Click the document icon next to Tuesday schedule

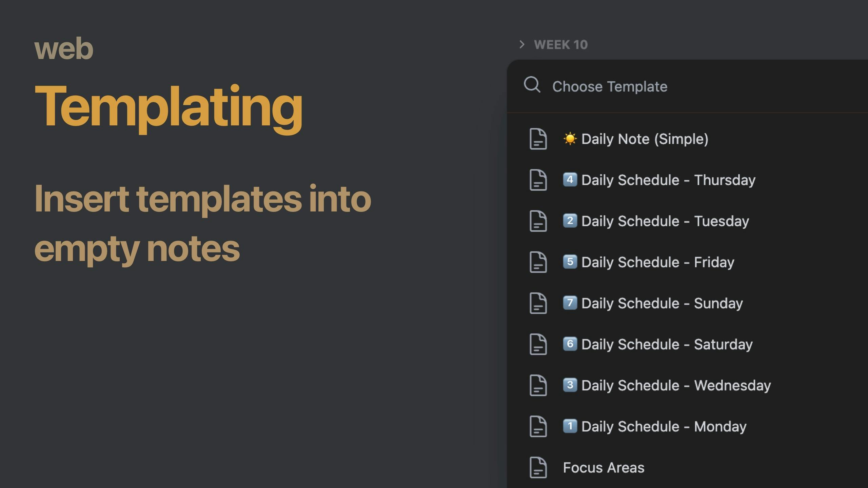click(x=538, y=221)
